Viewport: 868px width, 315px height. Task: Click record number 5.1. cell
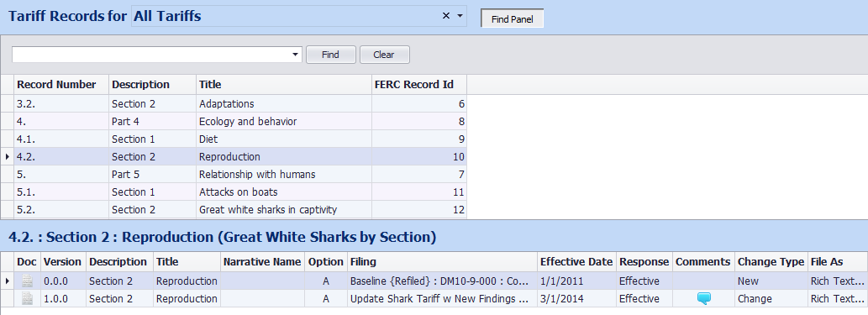tap(61, 192)
